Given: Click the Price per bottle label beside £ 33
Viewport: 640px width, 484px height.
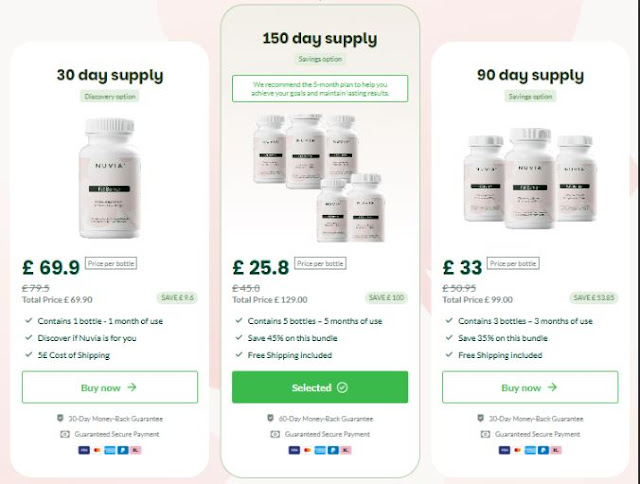Looking at the screenshot, I should (513, 263).
